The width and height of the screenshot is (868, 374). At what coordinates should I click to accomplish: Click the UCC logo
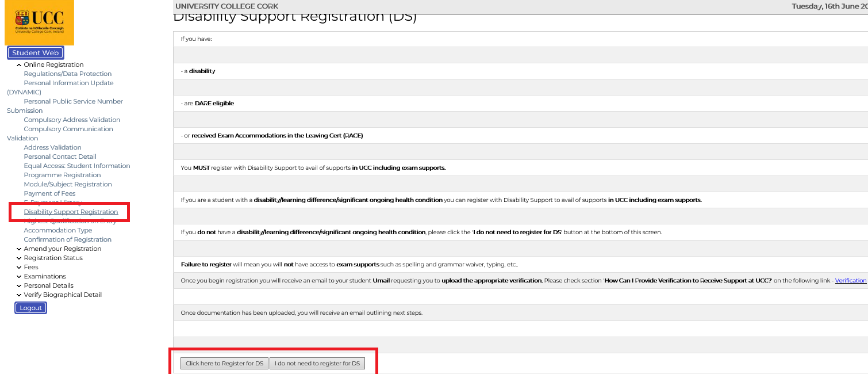40,22
